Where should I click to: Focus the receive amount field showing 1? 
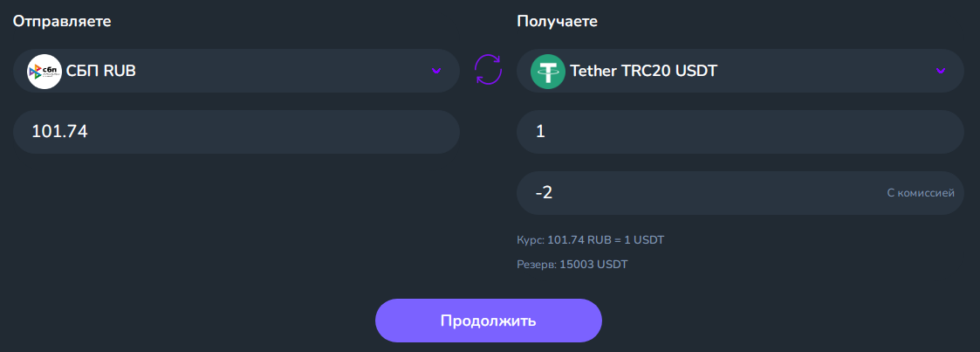[740, 131]
